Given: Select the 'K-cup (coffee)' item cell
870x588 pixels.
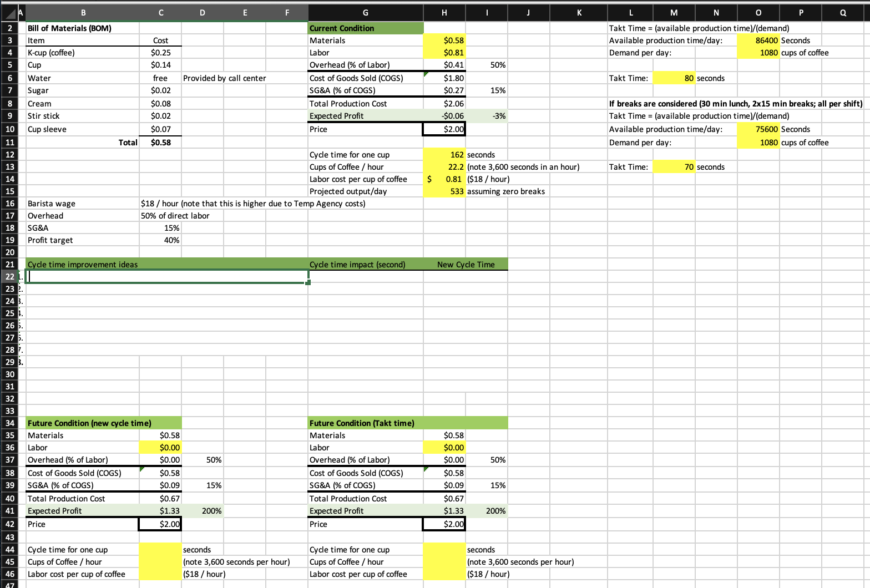Looking at the screenshot, I should click(x=83, y=53).
